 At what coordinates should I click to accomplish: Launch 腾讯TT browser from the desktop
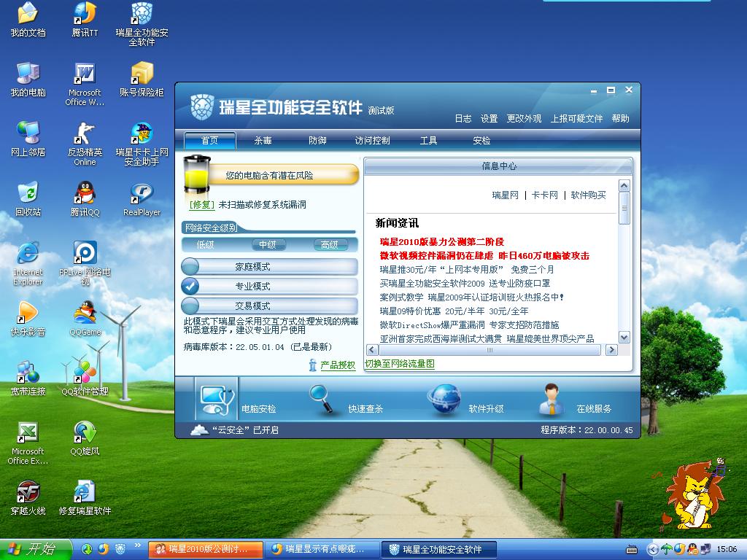click(85, 19)
